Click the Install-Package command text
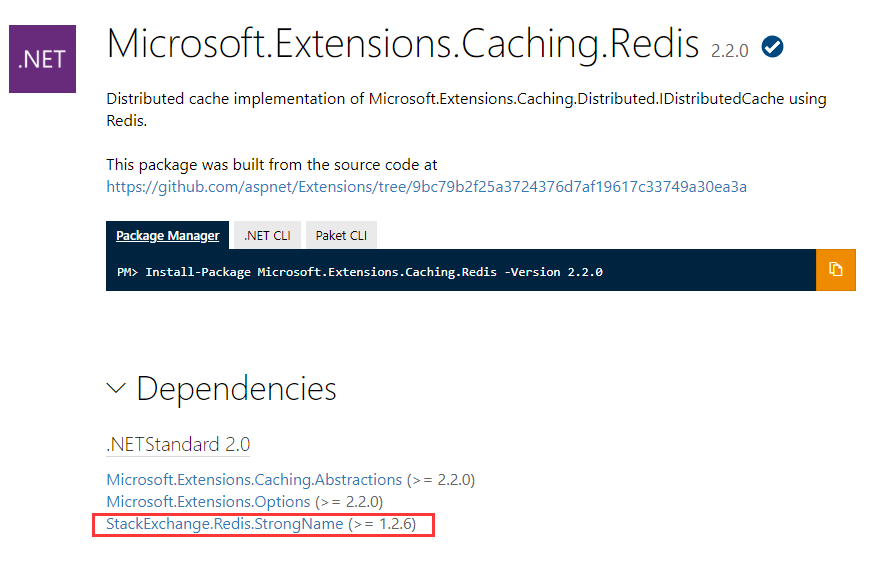 point(374,271)
